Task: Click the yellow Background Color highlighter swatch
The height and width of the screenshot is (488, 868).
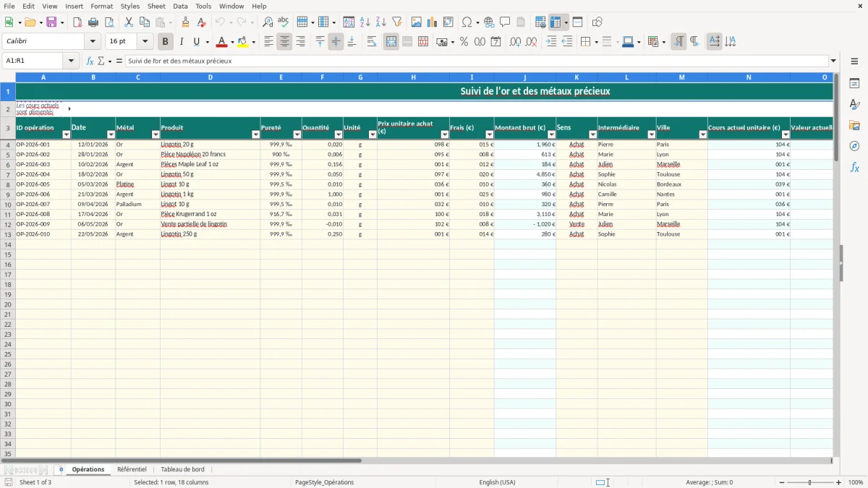Action: [x=243, y=42]
